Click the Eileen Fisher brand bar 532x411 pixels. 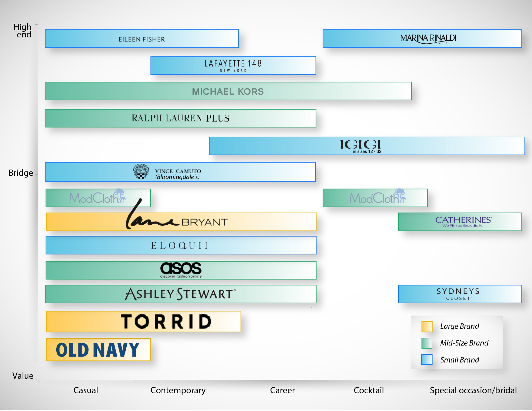click(142, 39)
